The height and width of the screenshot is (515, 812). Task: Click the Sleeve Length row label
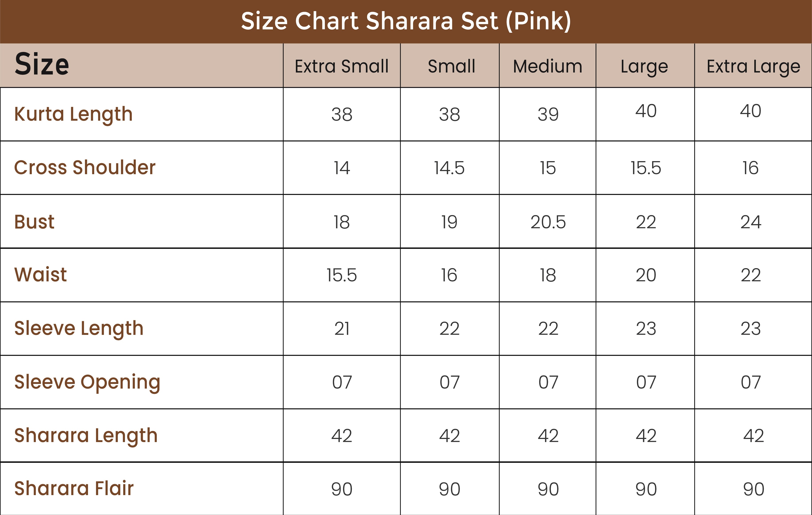tap(79, 328)
